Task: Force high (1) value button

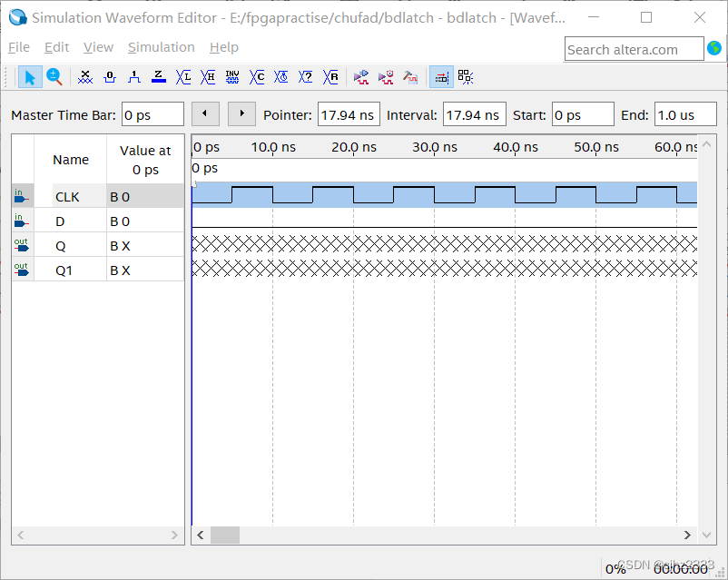Action: (134, 77)
